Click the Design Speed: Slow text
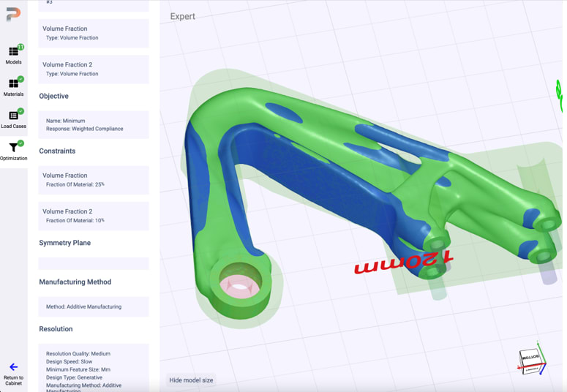Screen dimensions: 567x392 pos(69,361)
